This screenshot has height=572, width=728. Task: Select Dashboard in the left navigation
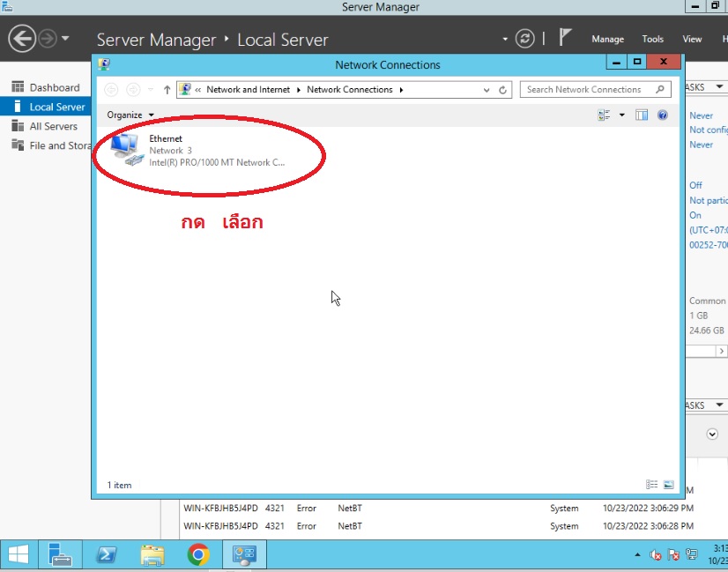(54, 87)
